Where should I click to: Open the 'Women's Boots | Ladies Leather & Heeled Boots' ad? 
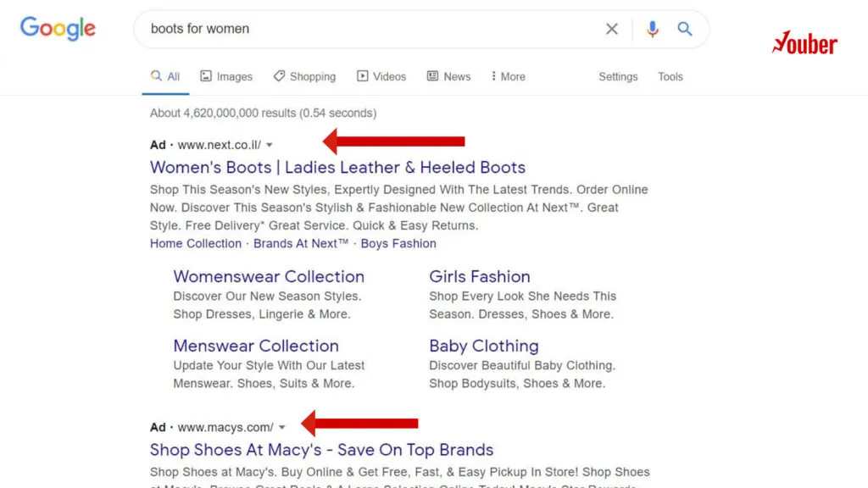click(337, 167)
